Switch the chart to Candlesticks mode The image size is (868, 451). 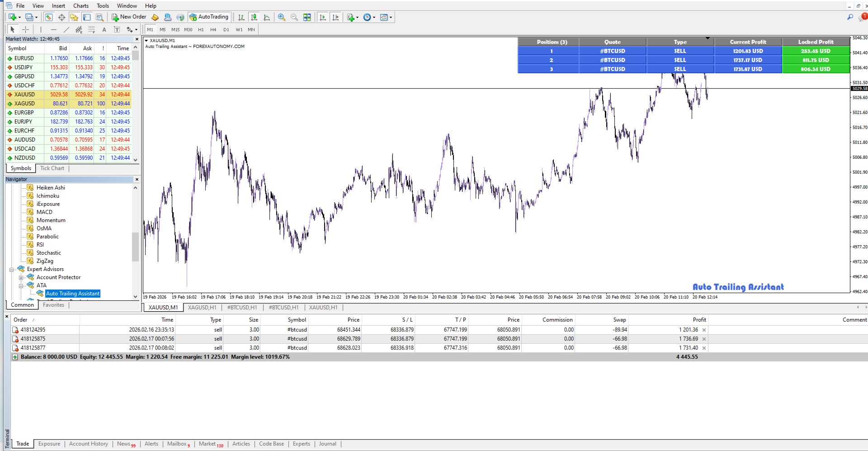point(254,17)
